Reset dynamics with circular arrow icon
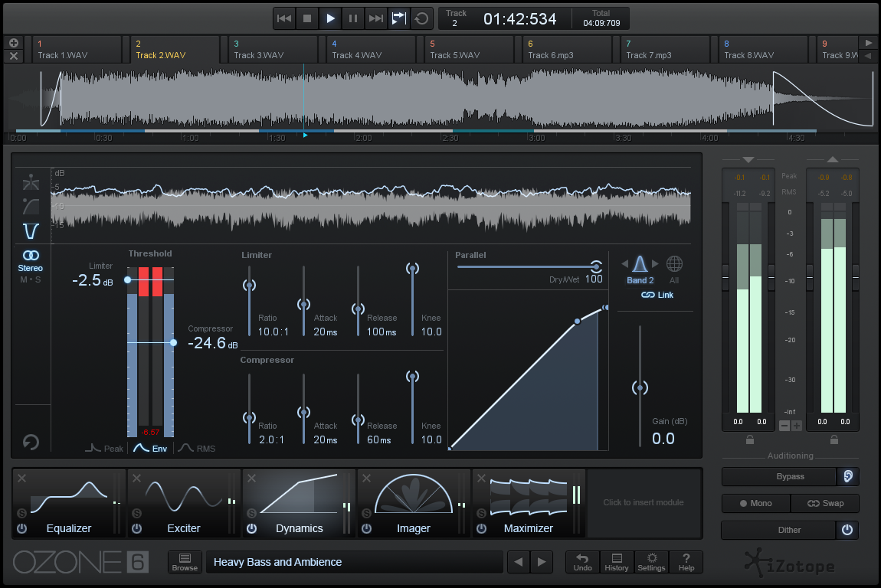This screenshot has height=588, width=881. (x=31, y=443)
